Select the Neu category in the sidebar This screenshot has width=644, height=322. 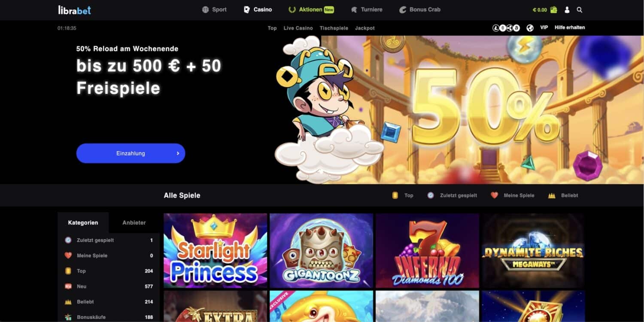click(x=109, y=286)
